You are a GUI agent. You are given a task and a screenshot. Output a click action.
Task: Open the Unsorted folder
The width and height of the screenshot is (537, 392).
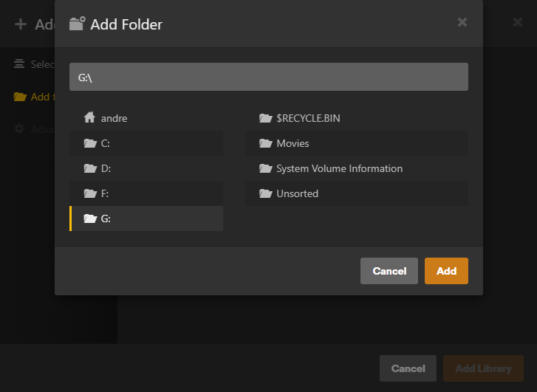point(297,193)
